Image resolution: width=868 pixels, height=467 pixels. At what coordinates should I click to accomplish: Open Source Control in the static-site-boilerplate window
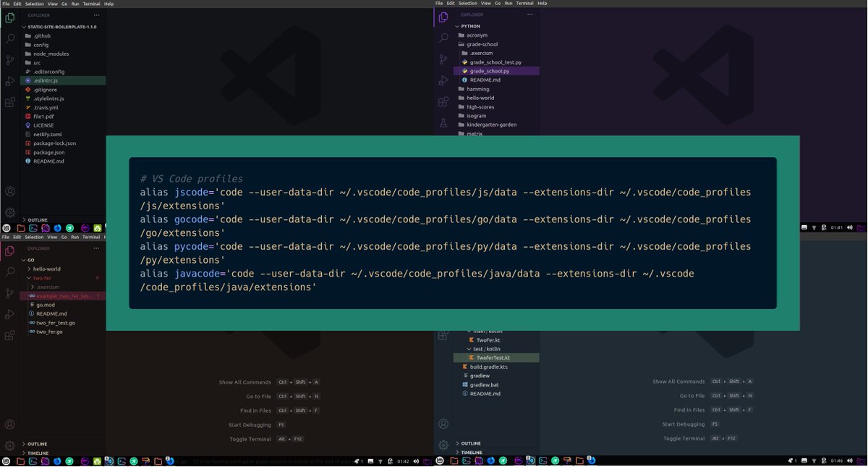[x=10, y=60]
